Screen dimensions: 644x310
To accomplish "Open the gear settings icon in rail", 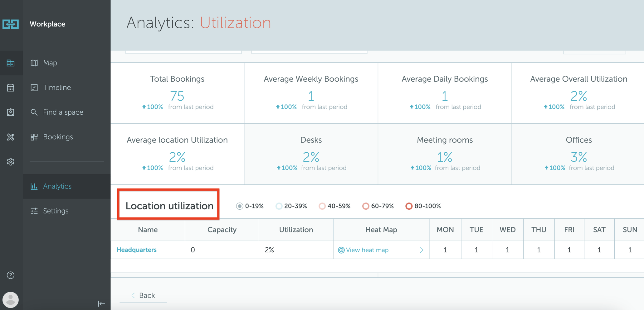I will pyautogui.click(x=11, y=162).
